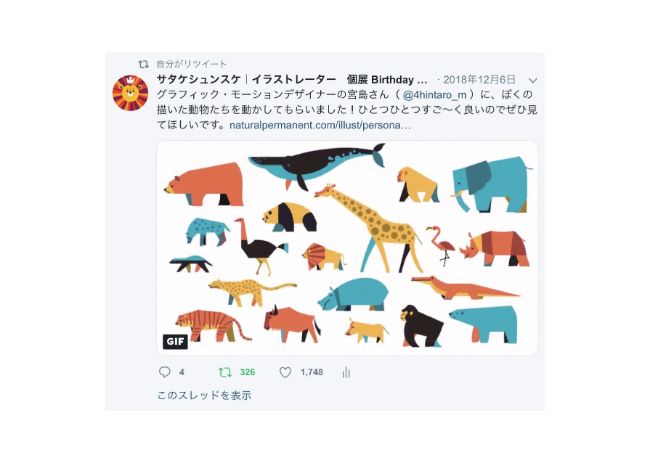Open the @4hintaro_m mention link
Viewport: 650px width, 463px height.
pyautogui.click(x=435, y=95)
